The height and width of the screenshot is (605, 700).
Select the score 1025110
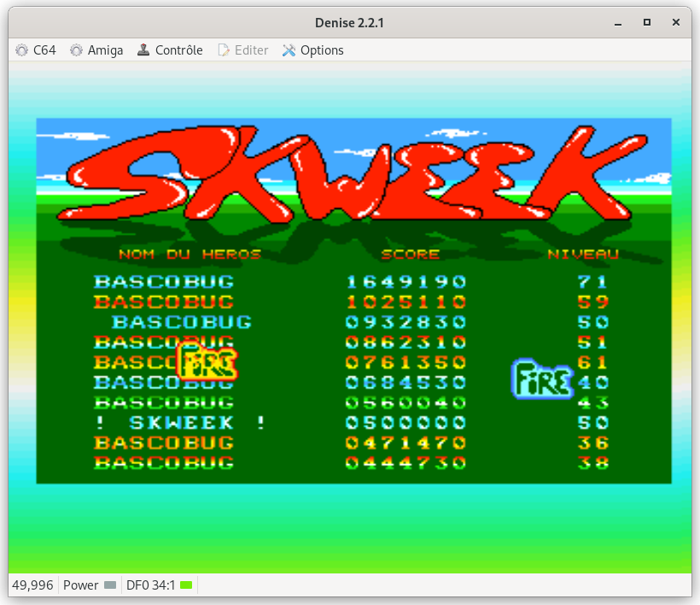click(405, 302)
